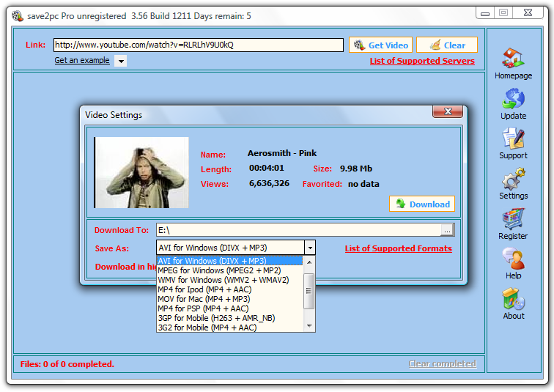Click the Get an example link
This screenshot has width=554, height=392.
82,60
